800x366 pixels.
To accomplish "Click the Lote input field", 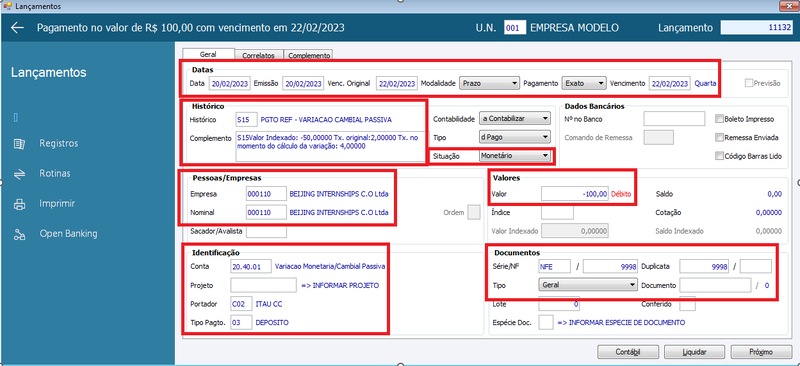I will 559,304.
